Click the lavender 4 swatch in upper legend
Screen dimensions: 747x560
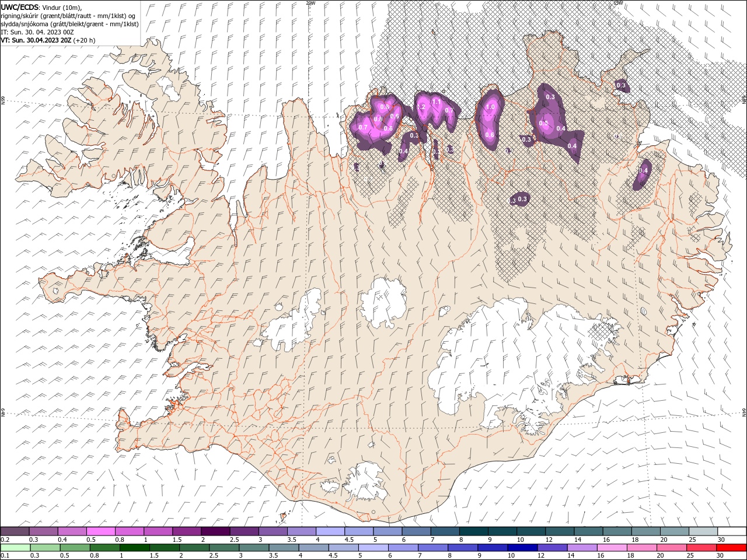pyautogui.click(x=330, y=531)
